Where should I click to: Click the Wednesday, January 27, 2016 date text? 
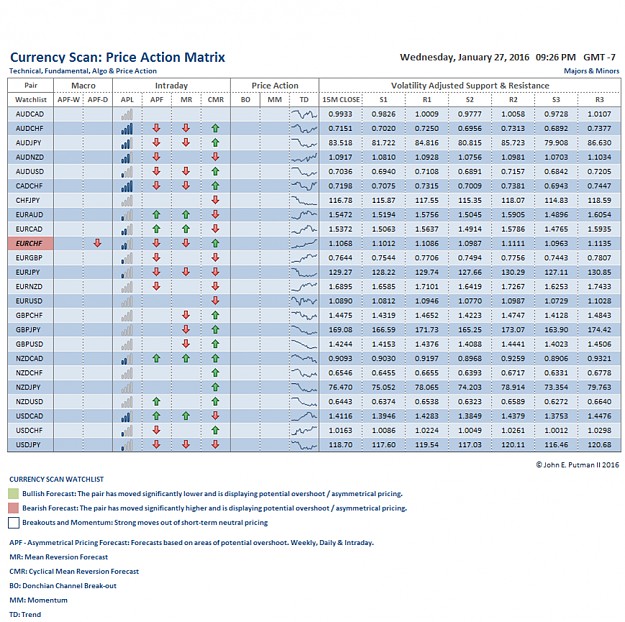coord(464,57)
